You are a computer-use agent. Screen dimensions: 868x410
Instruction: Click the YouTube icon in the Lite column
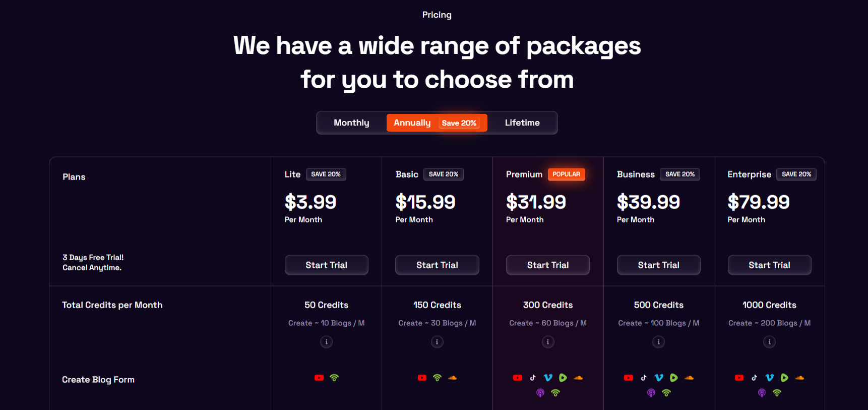(319, 377)
